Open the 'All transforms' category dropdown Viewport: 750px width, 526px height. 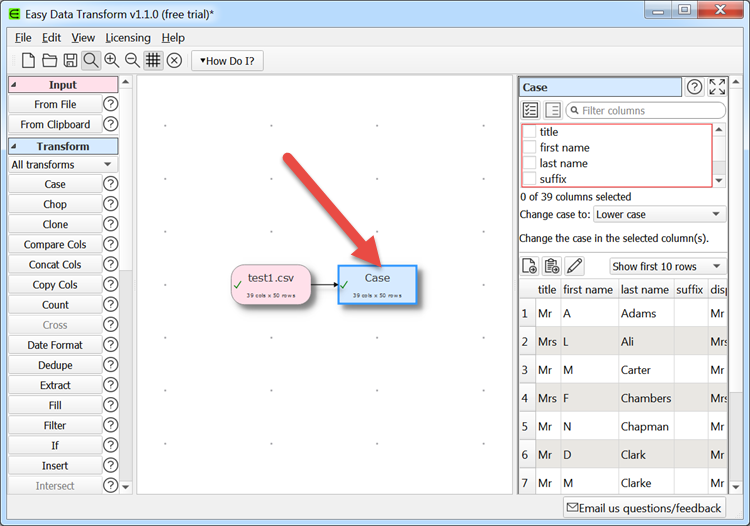pos(63,164)
